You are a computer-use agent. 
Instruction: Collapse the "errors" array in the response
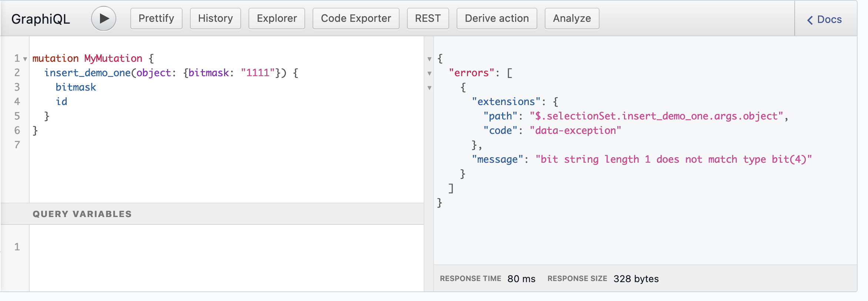tap(430, 73)
